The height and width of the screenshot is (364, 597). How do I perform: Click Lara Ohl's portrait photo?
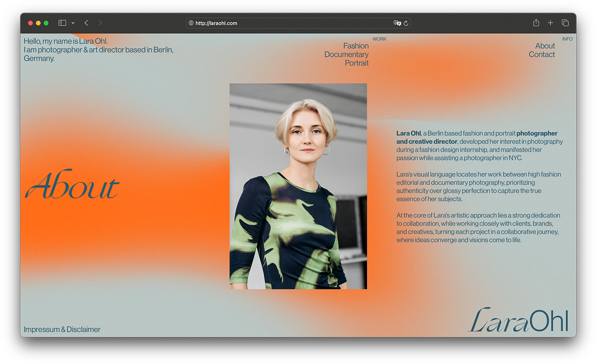pos(298,186)
